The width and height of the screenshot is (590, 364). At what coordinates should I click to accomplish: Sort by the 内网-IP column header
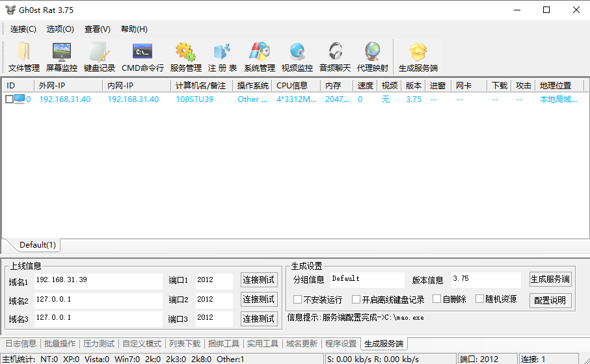[137, 85]
